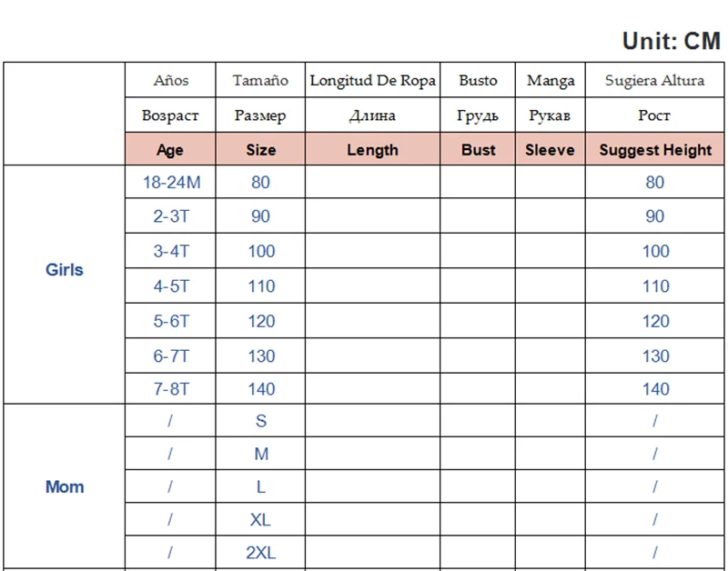
Task: Select the Spanish "Longitud De Ropa" header
Action: tap(372, 80)
